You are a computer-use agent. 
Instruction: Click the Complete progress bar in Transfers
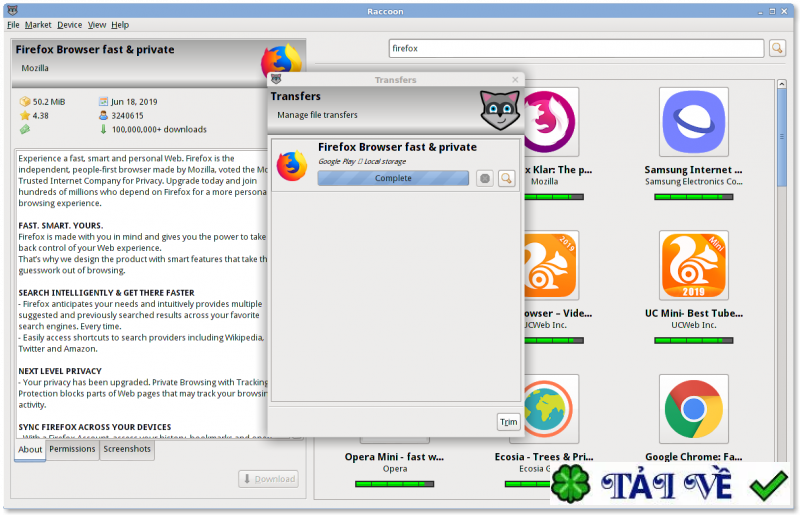[393, 178]
